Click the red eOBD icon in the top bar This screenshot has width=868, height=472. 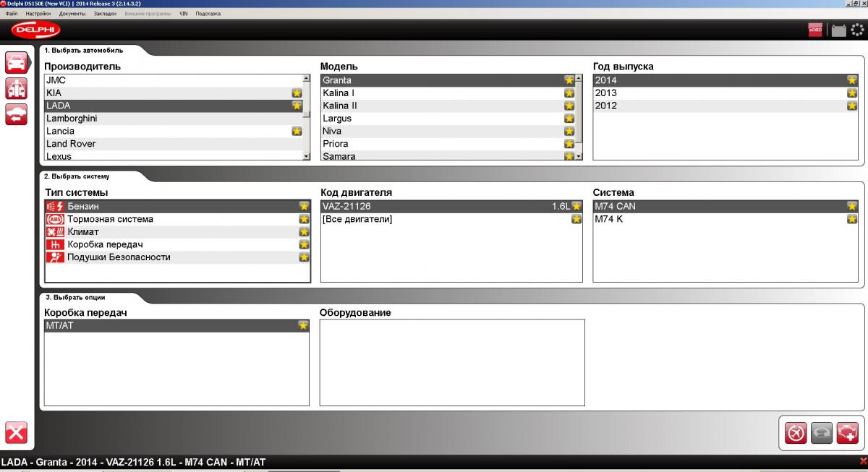click(816, 30)
